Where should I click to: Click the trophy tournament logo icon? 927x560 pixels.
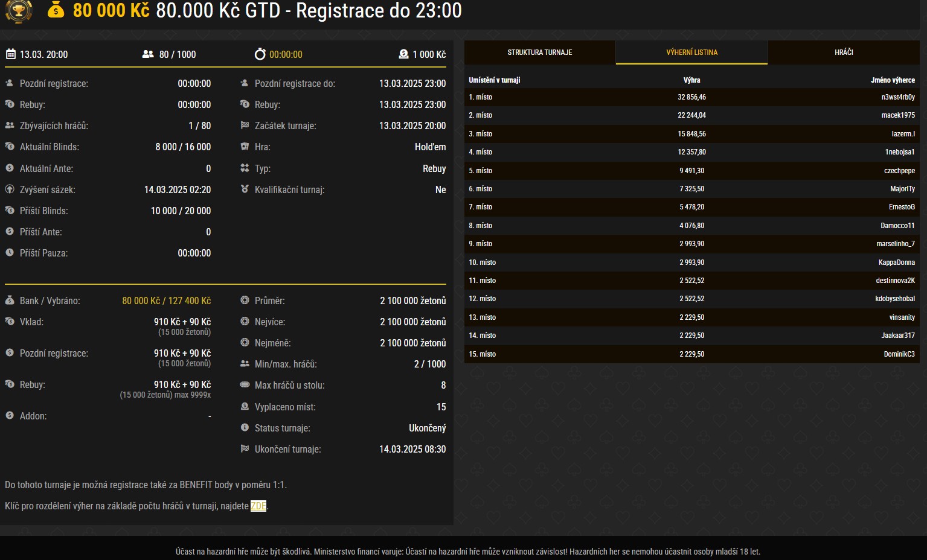(19, 11)
